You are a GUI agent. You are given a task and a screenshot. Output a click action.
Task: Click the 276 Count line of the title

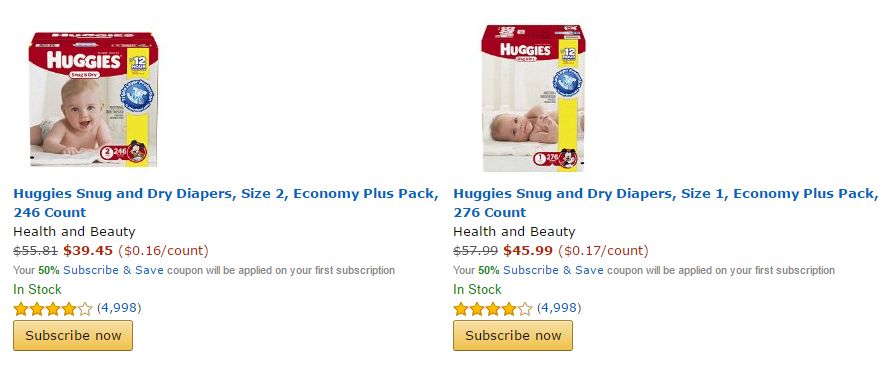(489, 213)
